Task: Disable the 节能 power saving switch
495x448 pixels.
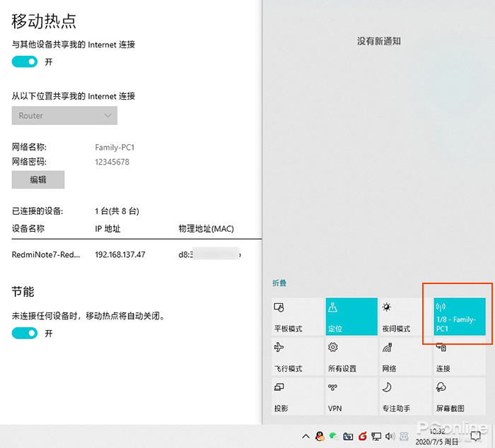Action: pos(25,333)
